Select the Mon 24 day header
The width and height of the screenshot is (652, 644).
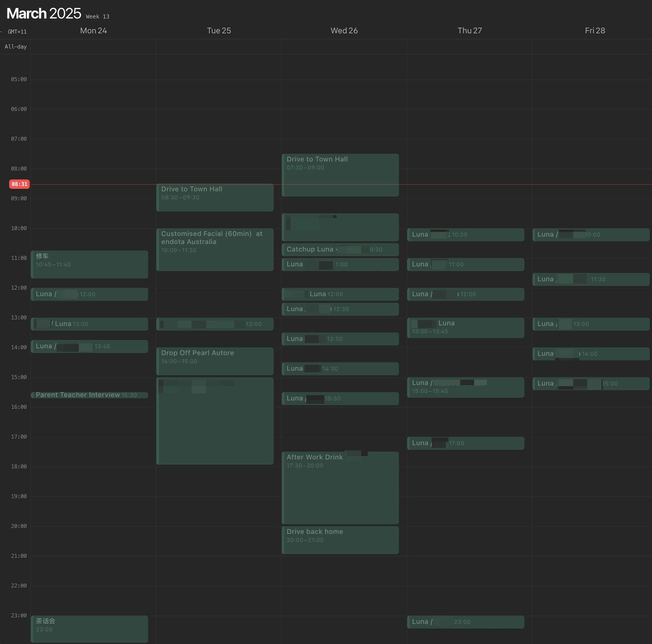pos(94,31)
